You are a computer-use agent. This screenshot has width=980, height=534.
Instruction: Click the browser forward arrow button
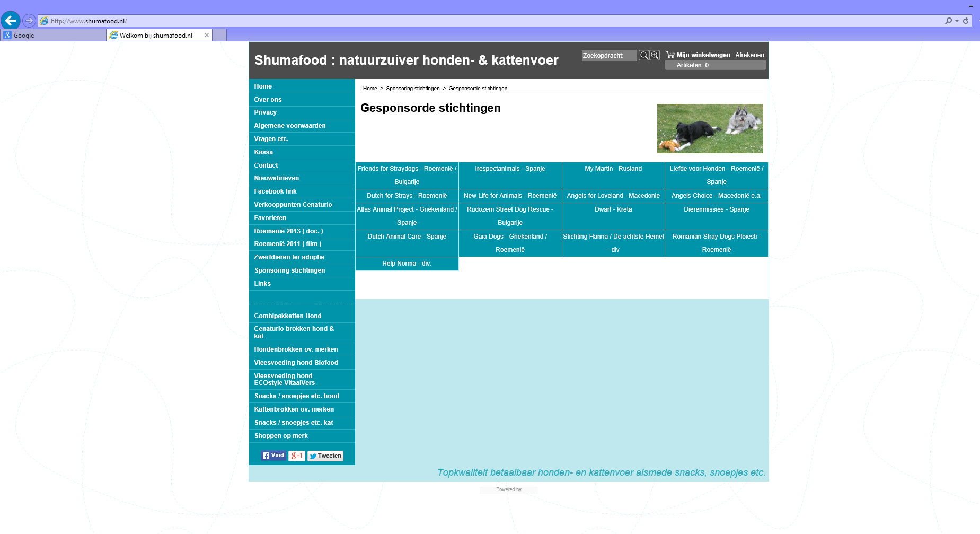tap(29, 21)
